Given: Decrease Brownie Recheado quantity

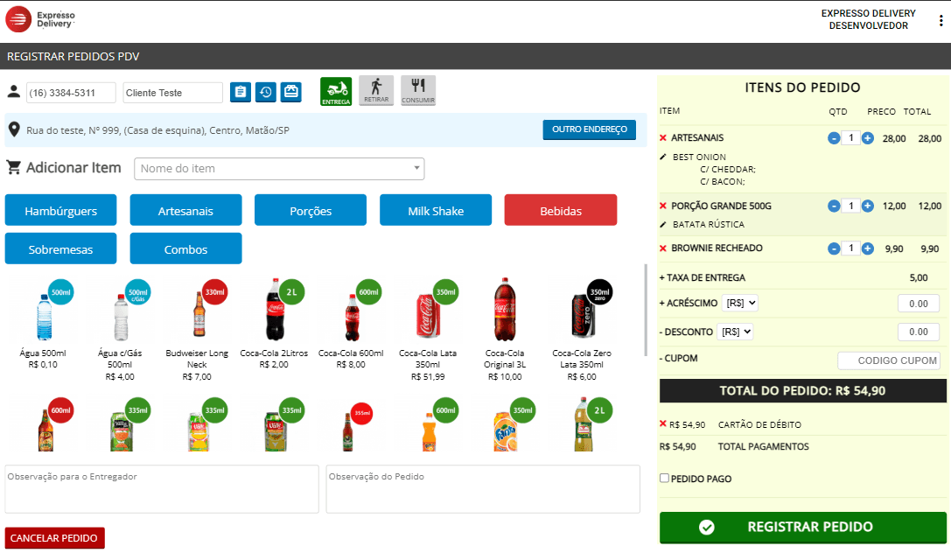Looking at the screenshot, I should [834, 248].
